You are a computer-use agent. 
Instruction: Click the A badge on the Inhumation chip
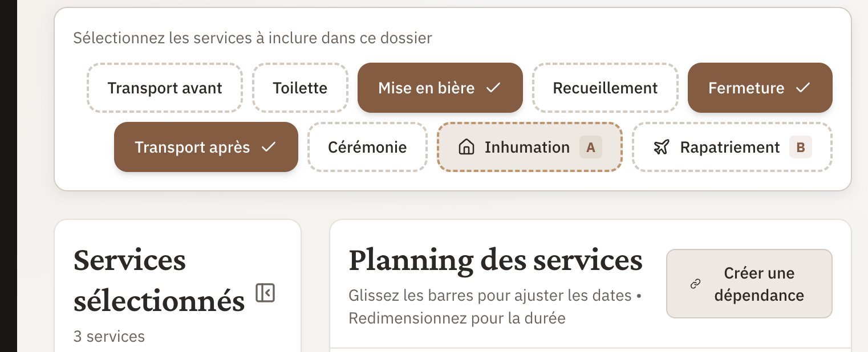[591, 148]
